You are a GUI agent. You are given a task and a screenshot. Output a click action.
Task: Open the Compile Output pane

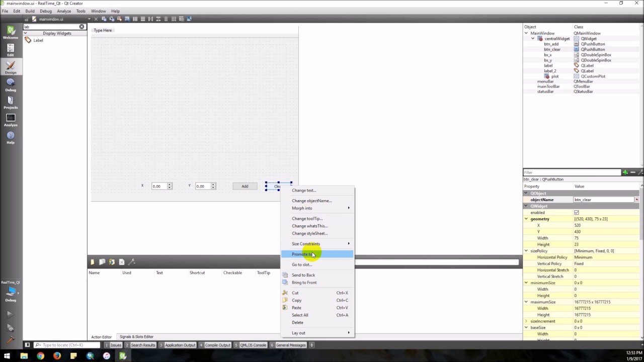pos(215,345)
